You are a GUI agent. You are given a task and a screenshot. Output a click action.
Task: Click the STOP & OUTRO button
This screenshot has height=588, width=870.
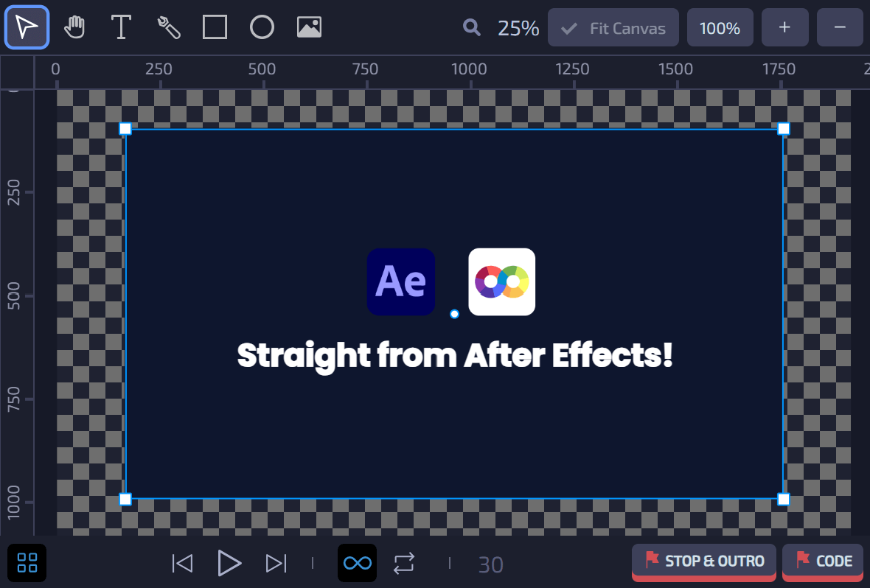703,562
